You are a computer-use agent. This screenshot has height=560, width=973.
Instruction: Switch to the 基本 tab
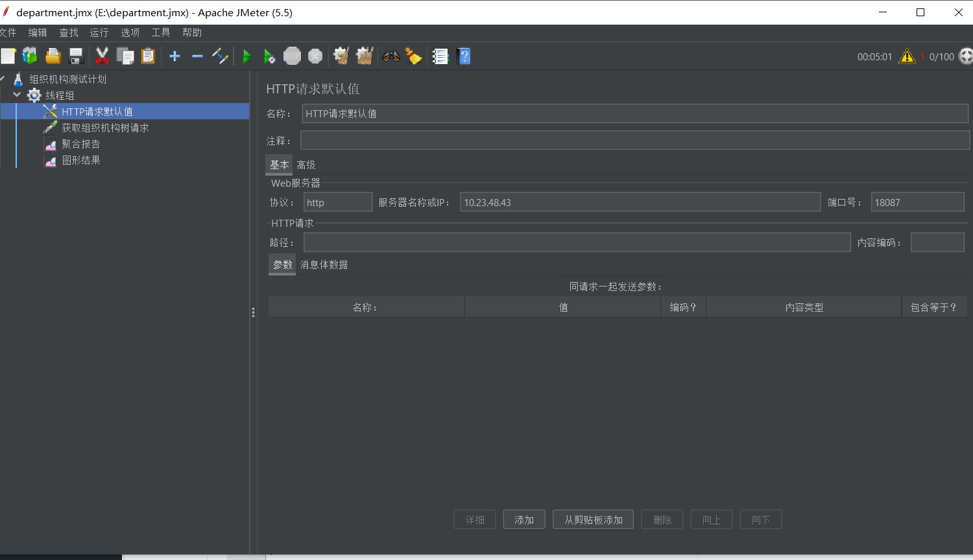(x=280, y=165)
